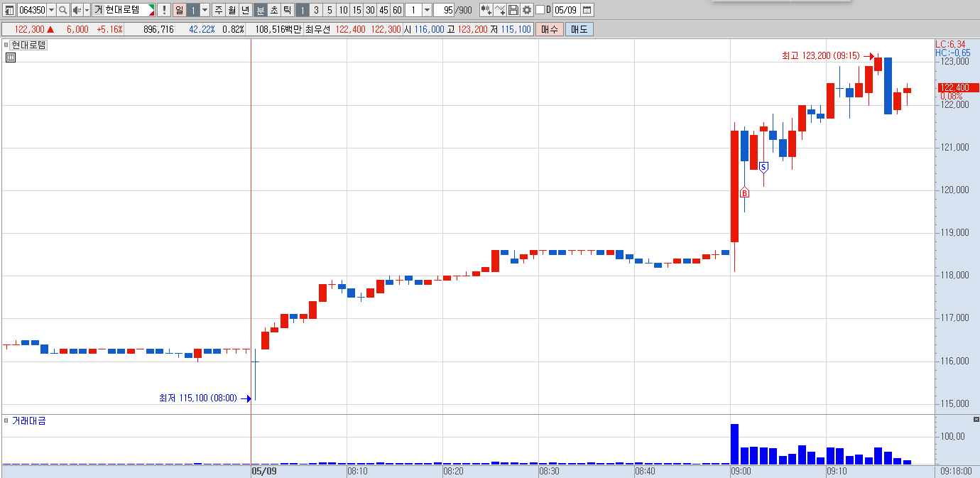Click the grid table icon under 현대로템

point(11,58)
